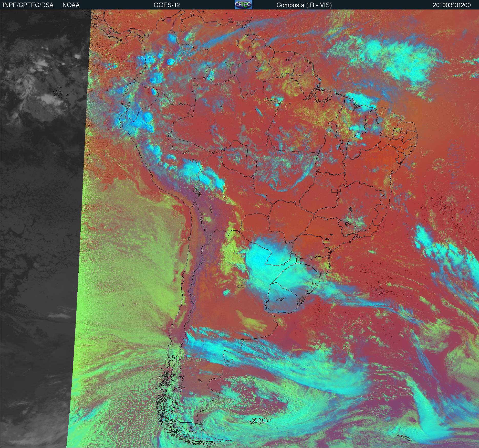The width and height of the screenshot is (479, 448).
Task: Click the GOES-12 satellite label
Action: point(166,5)
